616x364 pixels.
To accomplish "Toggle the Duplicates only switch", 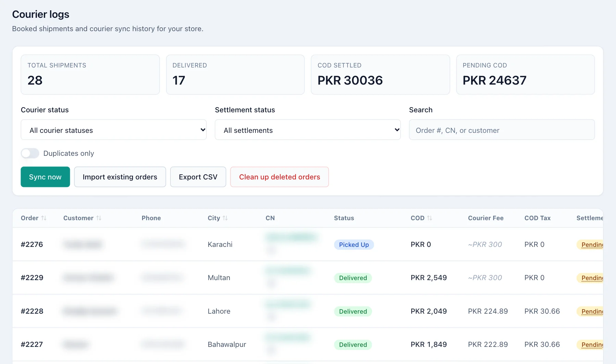I will [x=30, y=153].
